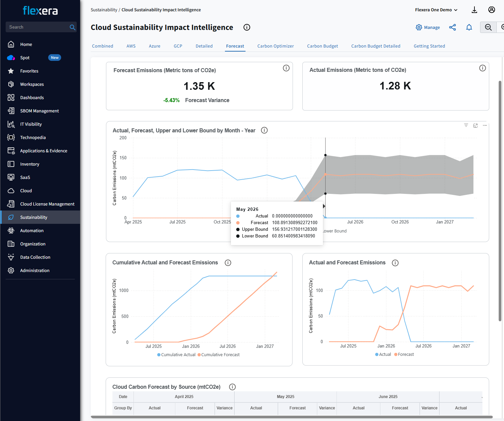Click the zoom out magnifier icon
Screen dimensions: 504x421
click(x=488, y=27)
